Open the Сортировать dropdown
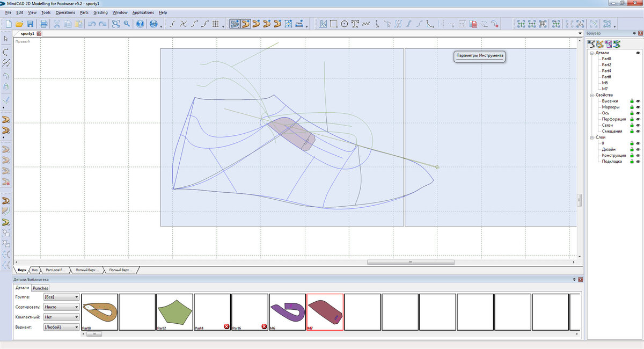644x349 pixels. click(74, 306)
